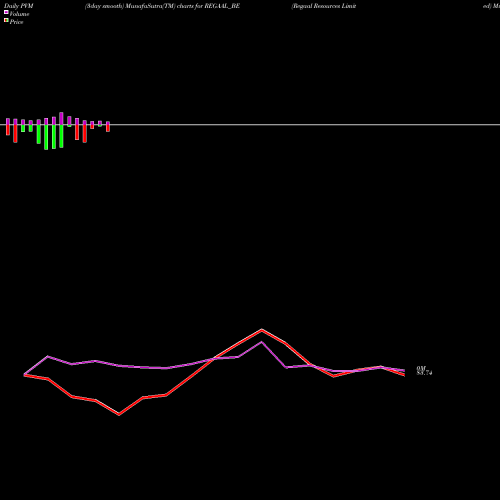Click the 0M volume value label
500x500 pixels.
click(421, 368)
